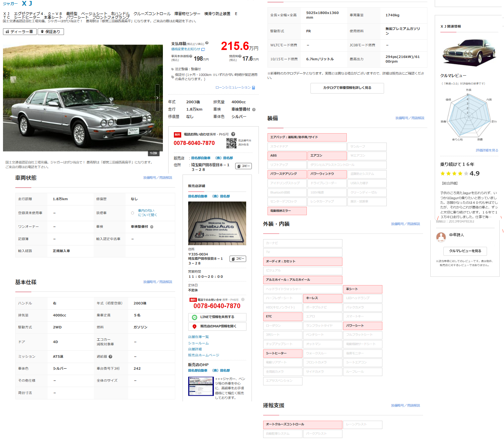The width and height of the screenshot is (504, 441).
Task: Click the ディーラー車 tag
Action: click(x=20, y=32)
